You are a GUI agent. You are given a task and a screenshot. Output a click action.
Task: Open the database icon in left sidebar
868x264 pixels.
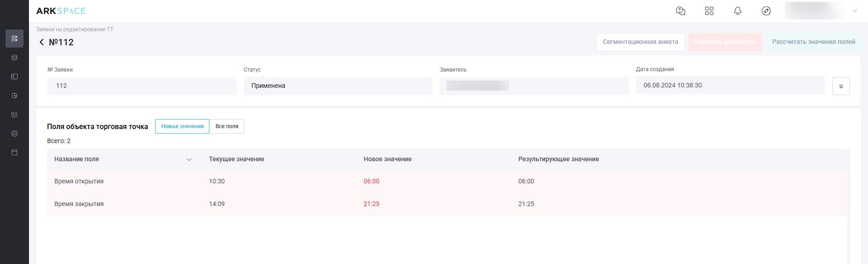(x=14, y=58)
